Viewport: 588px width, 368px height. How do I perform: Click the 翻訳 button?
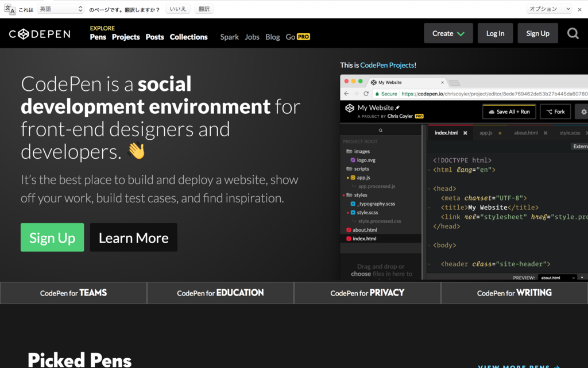(204, 9)
